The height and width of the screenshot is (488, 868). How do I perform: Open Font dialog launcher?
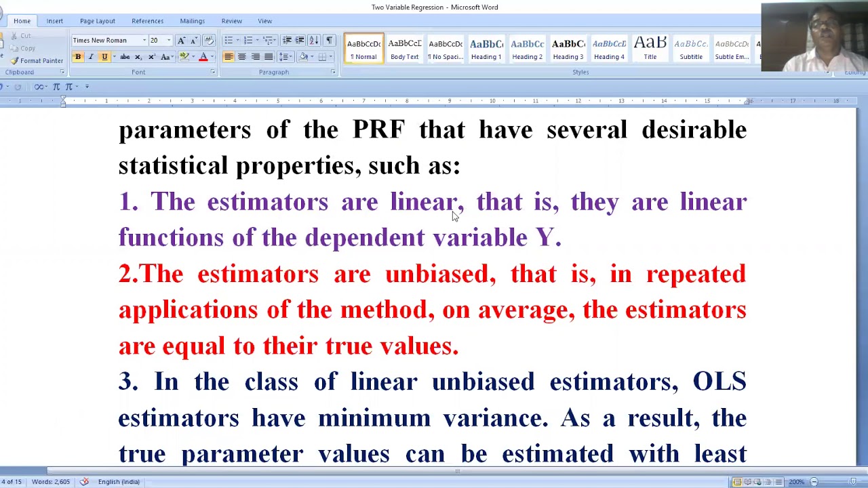pos(212,72)
